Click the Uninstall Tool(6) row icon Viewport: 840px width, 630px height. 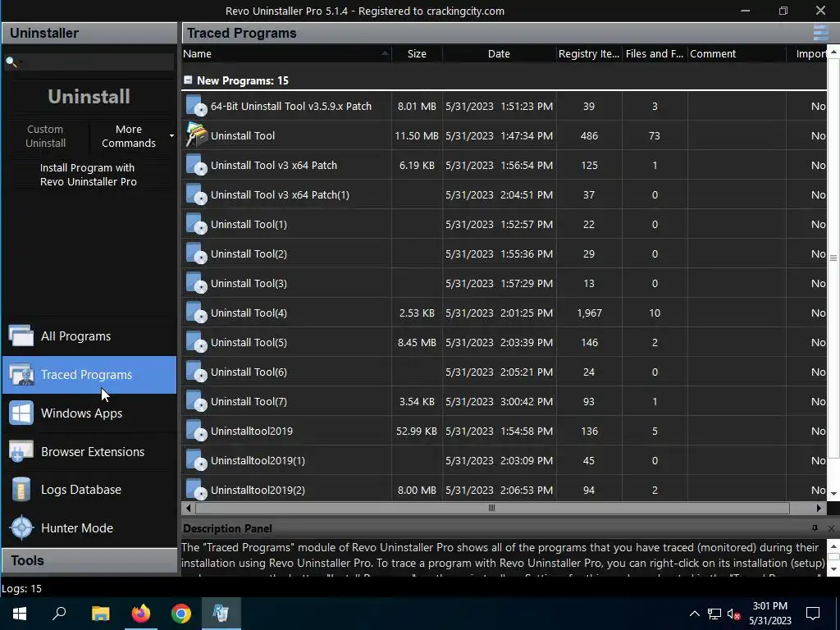pos(196,372)
